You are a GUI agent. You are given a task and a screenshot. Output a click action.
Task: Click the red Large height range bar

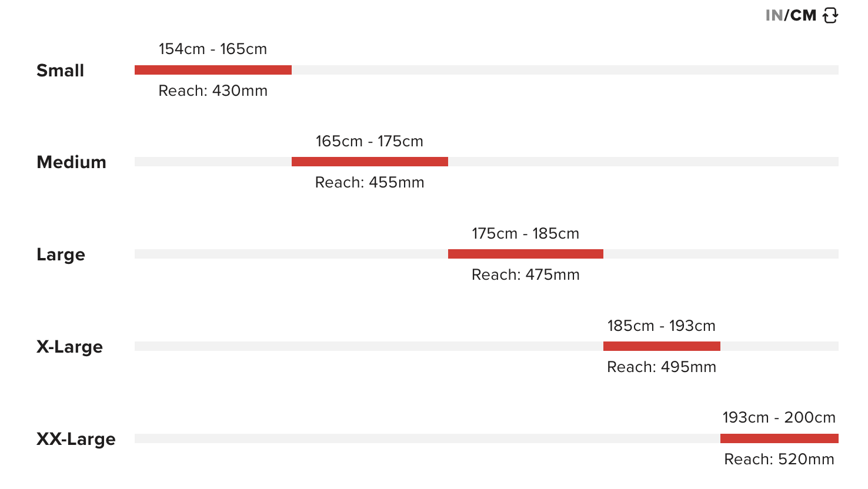(525, 254)
